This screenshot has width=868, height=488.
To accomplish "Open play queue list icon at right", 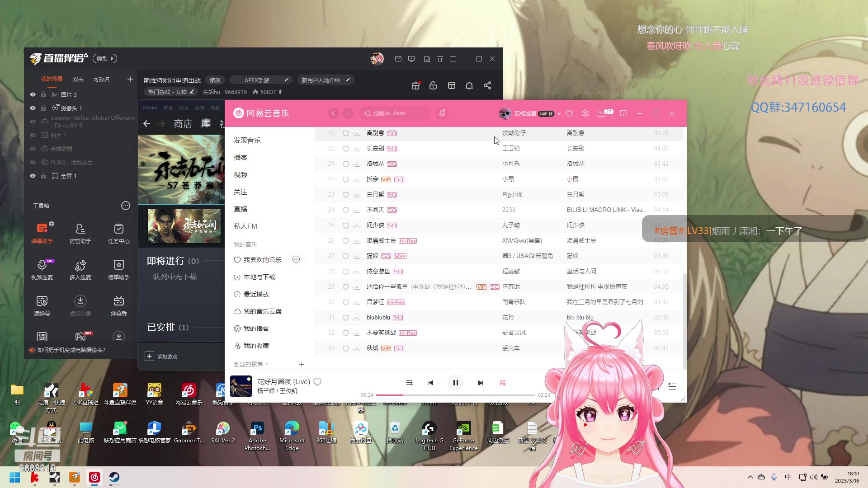I will pyautogui.click(x=672, y=386).
